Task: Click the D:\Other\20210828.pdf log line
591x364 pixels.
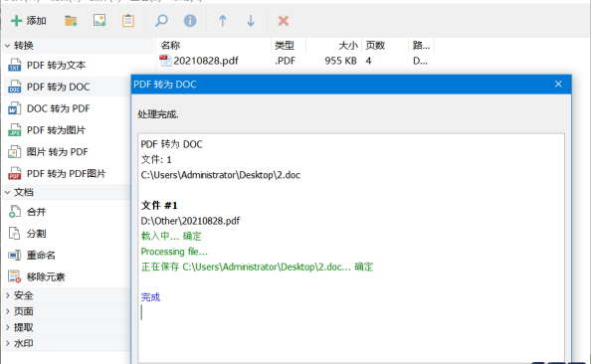Action: point(190,221)
